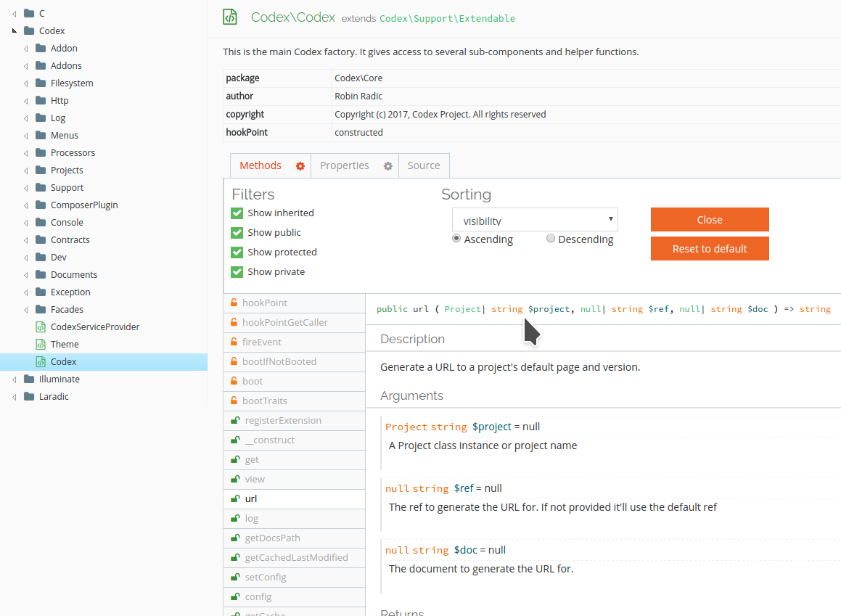Click the Documents folder icon
841x616 pixels.
pyautogui.click(x=41, y=274)
